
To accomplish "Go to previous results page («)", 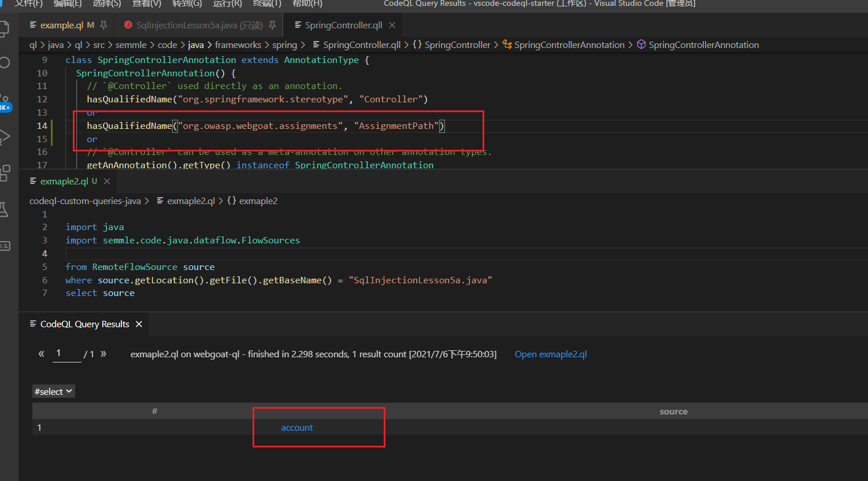I will pyautogui.click(x=41, y=354).
